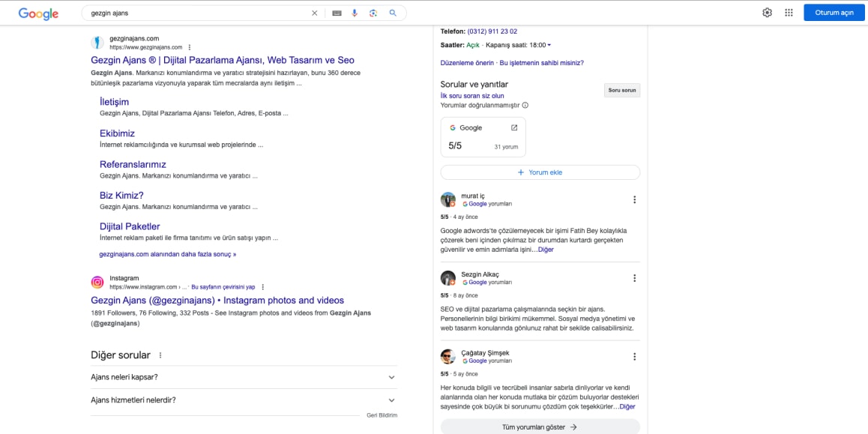This screenshot has height=434, width=868.
Task: Click the Geri Bildirim feedback link
Action: tap(382, 415)
